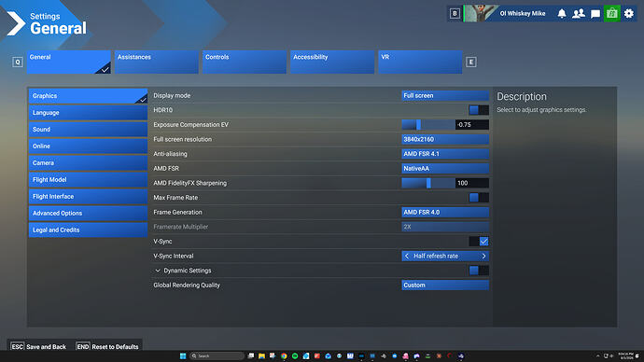The height and width of the screenshot is (362, 644).
Task: Select the Graphics category
Action: 88,95
